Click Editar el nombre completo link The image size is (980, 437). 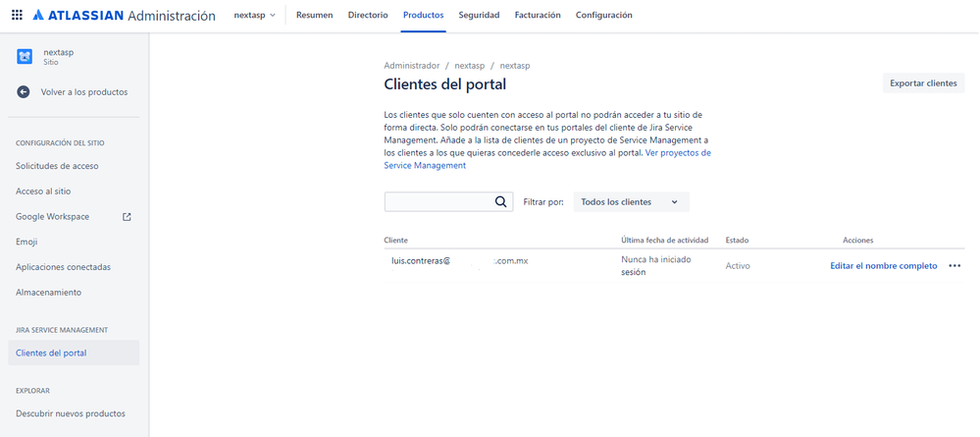[883, 265]
